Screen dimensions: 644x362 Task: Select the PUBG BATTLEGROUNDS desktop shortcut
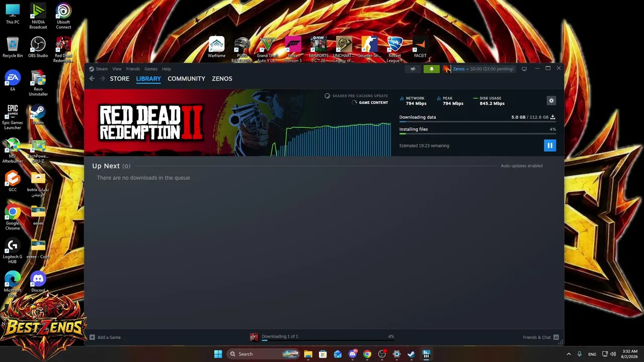pos(242,50)
